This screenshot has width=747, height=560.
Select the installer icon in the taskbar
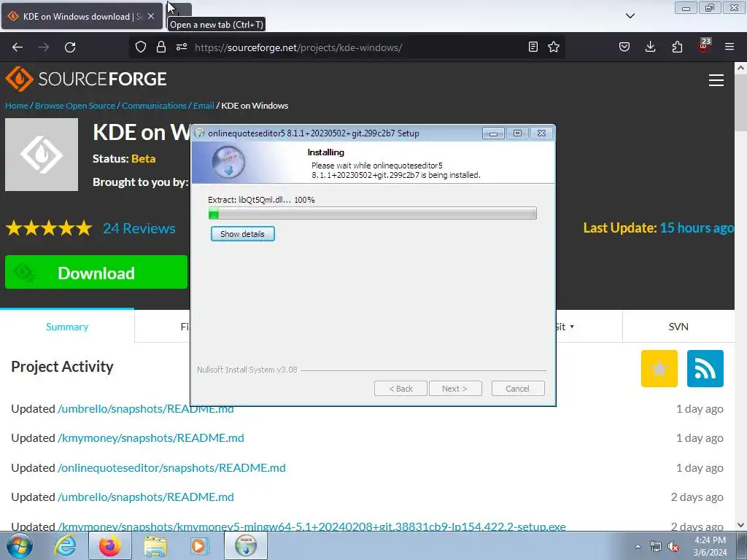pyautogui.click(x=245, y=545)
